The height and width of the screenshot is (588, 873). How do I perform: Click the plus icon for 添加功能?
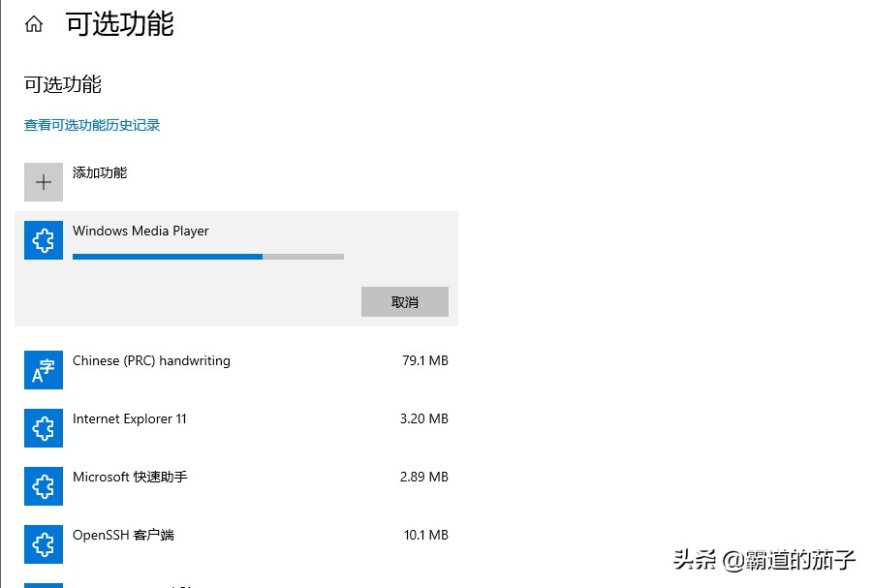[x=43, y=181]
